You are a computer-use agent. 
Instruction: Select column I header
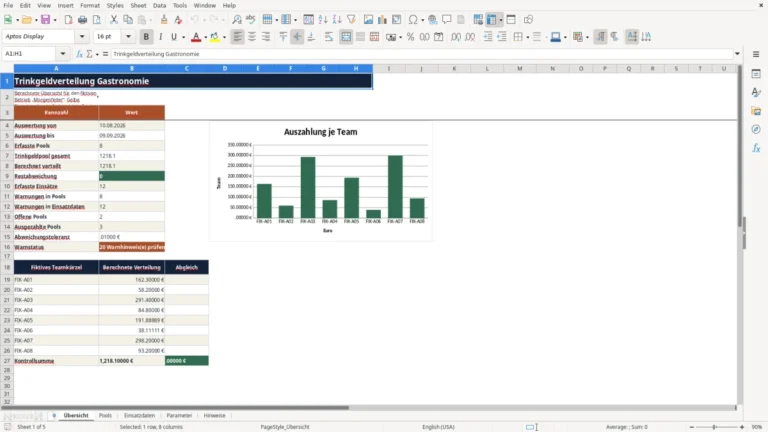coord(389,69)
